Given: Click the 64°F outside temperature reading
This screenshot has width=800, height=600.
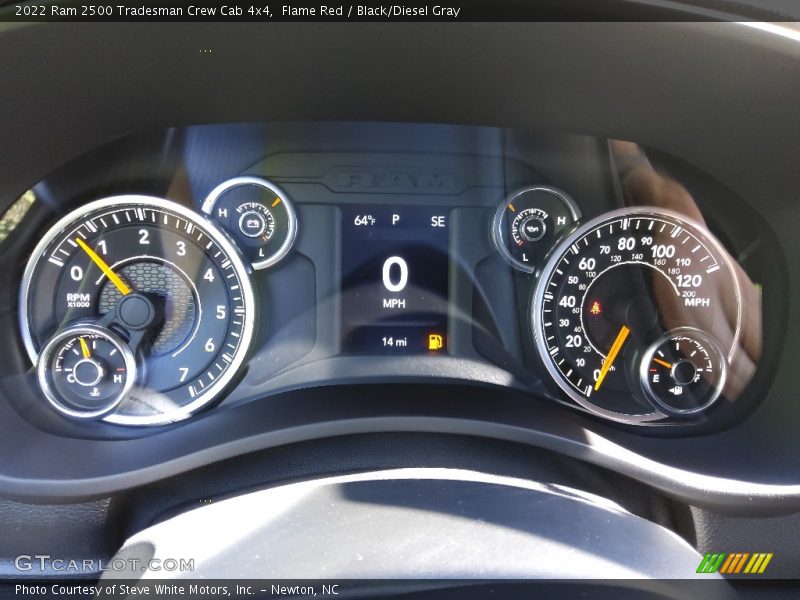Looking at the screenshot, I should point(364,221).
